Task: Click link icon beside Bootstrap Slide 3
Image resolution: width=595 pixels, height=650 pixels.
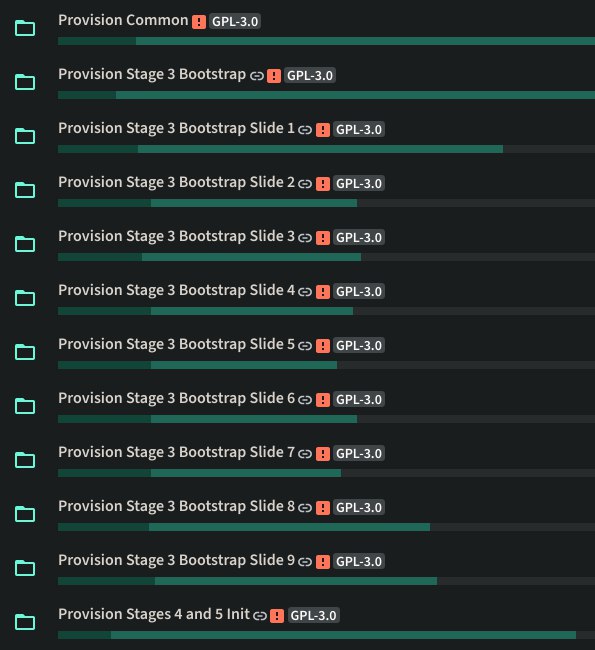Action: (x=305, y=238)
